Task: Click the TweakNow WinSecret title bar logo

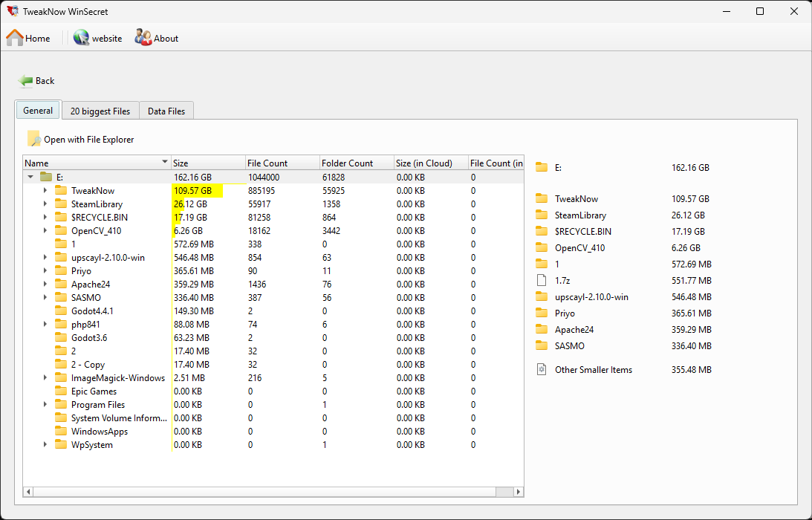Action: (x=13, y=11)
